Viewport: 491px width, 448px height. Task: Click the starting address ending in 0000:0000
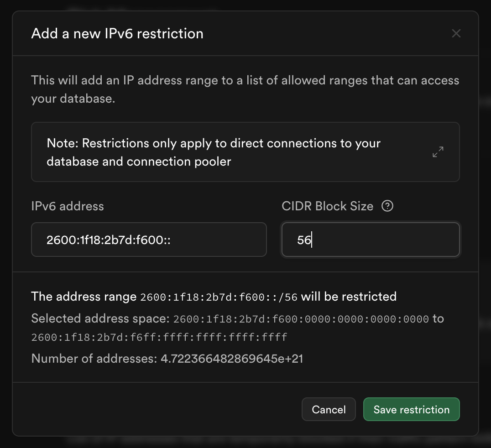301,319
